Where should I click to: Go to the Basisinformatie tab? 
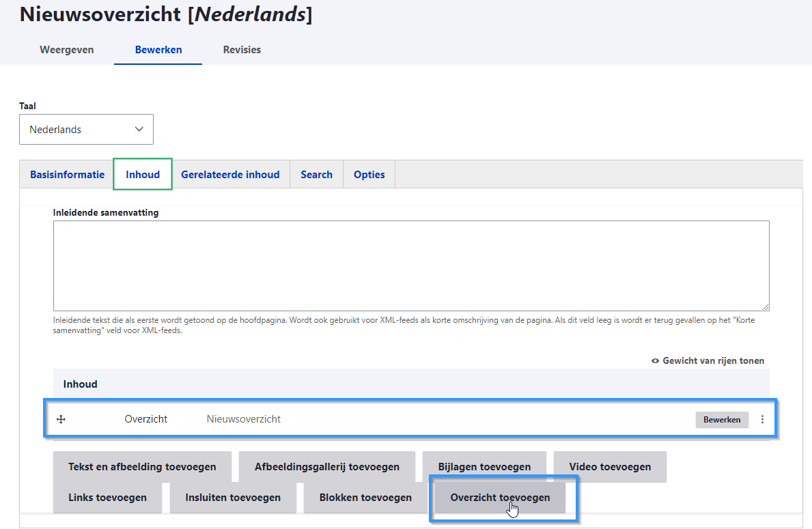click(67, 175)
